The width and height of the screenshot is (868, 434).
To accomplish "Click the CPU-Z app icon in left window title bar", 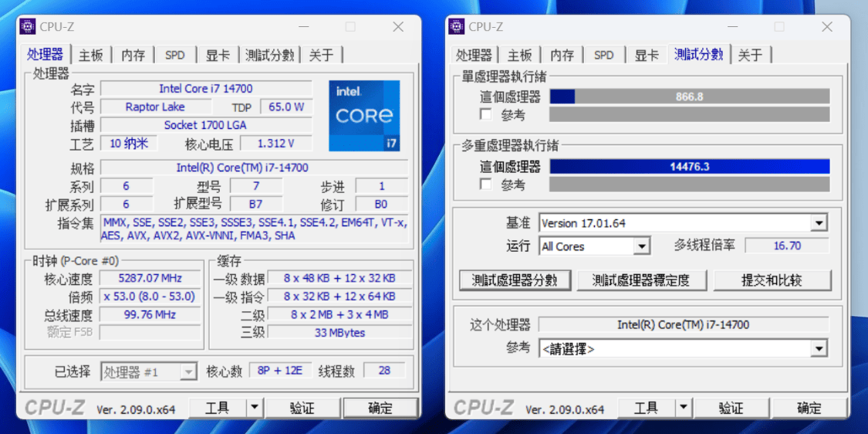I will (27, 26).
